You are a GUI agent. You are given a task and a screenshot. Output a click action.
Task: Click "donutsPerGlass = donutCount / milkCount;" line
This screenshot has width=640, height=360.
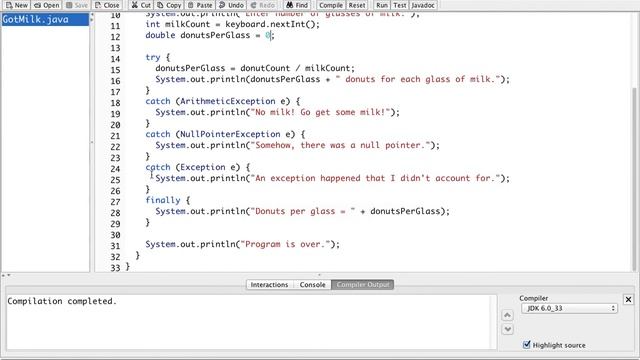(255, 68)
